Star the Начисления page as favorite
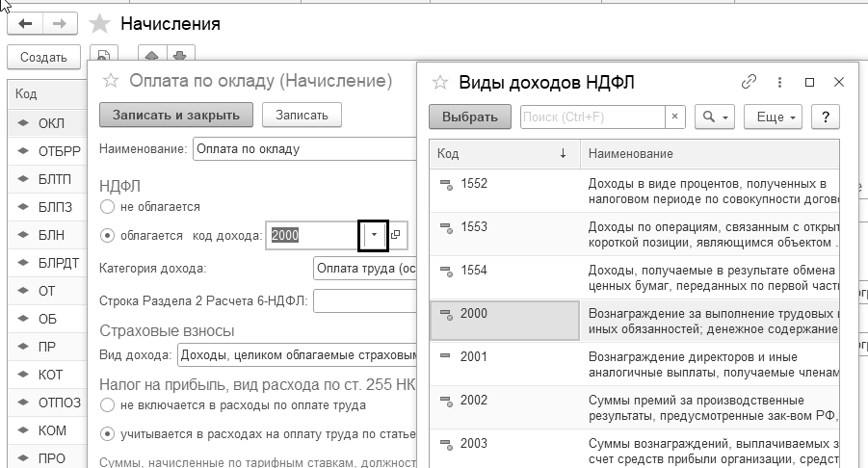The width and height of the screenshot is (868, 468). point(99,24)
